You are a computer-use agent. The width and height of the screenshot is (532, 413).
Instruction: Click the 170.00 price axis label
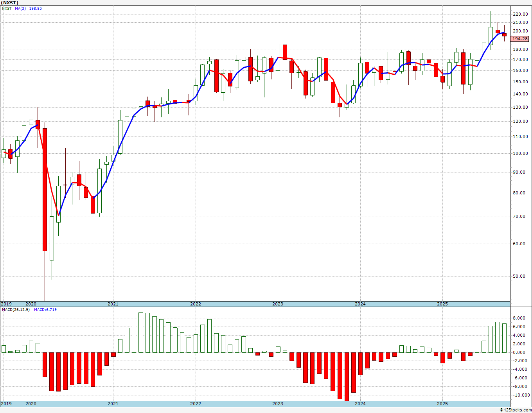[520, 60]
